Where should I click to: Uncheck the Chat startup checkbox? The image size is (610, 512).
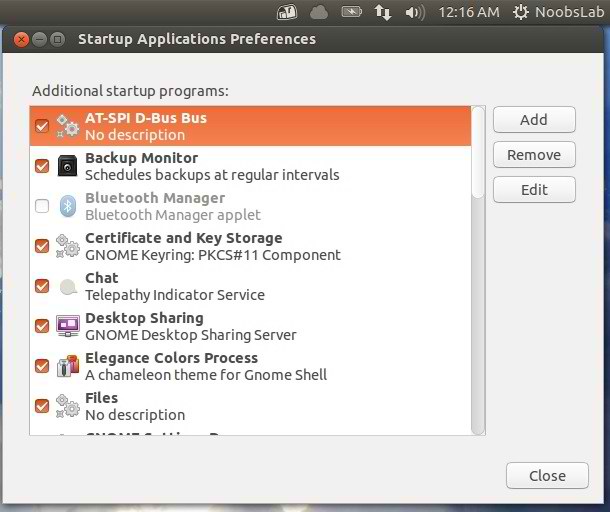point(42,286)
